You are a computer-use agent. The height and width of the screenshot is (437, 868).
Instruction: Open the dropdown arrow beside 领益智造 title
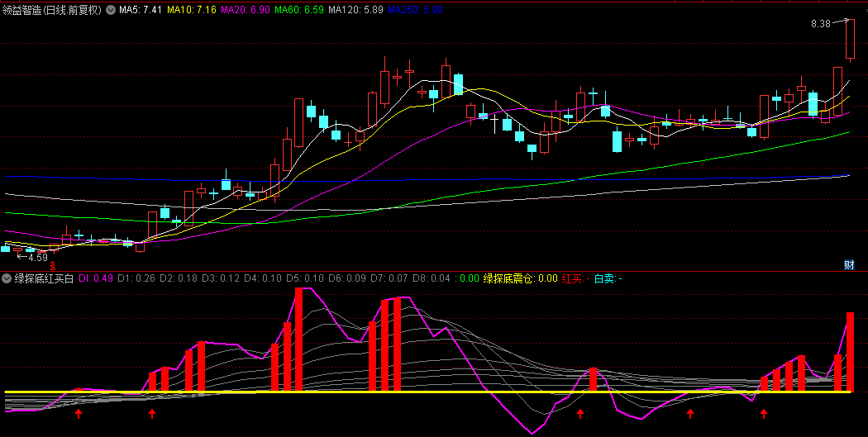(110, 11)
